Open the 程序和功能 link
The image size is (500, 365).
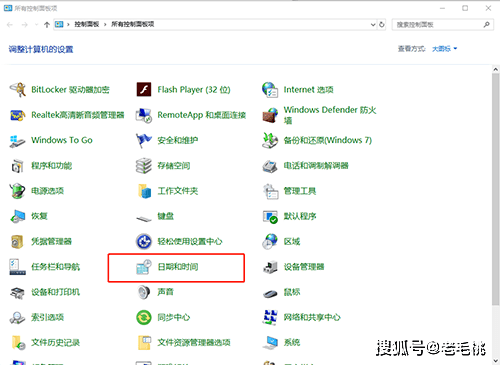tap(51, 166)
